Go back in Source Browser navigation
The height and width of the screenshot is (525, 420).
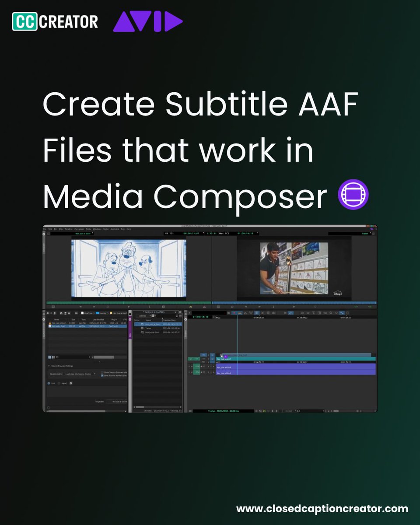tap(48, 313)
